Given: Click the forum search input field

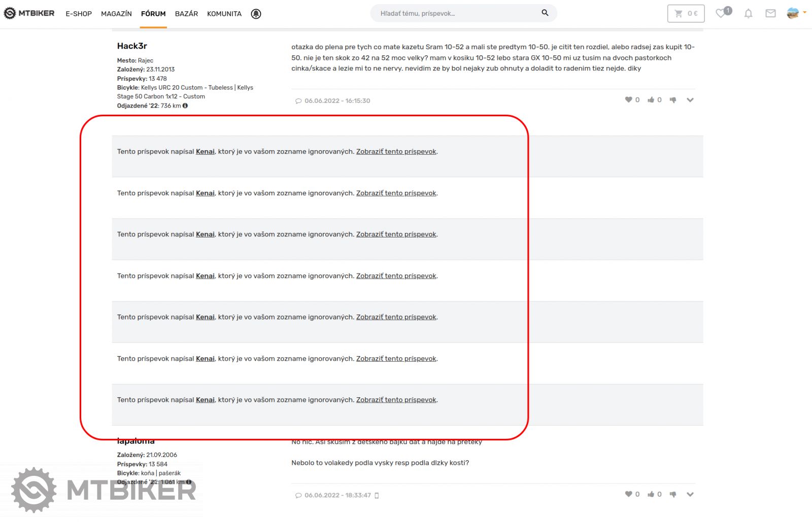Looking at the screenshot, I should 457,13.
